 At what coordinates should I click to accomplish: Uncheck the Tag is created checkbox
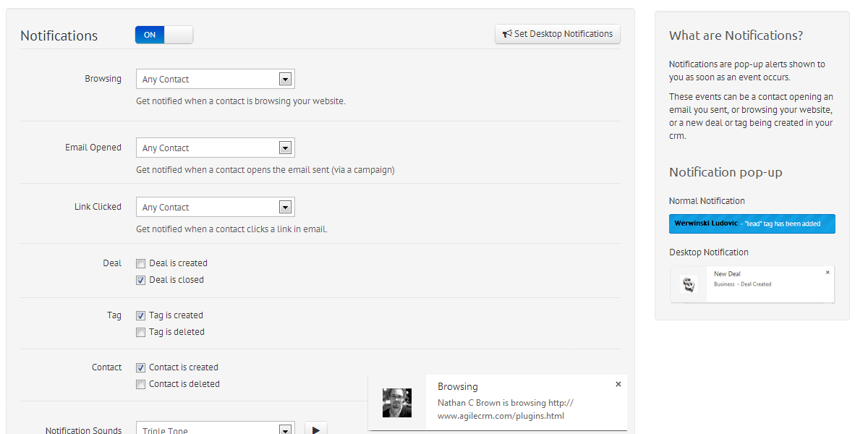click(x=140, y=315)
